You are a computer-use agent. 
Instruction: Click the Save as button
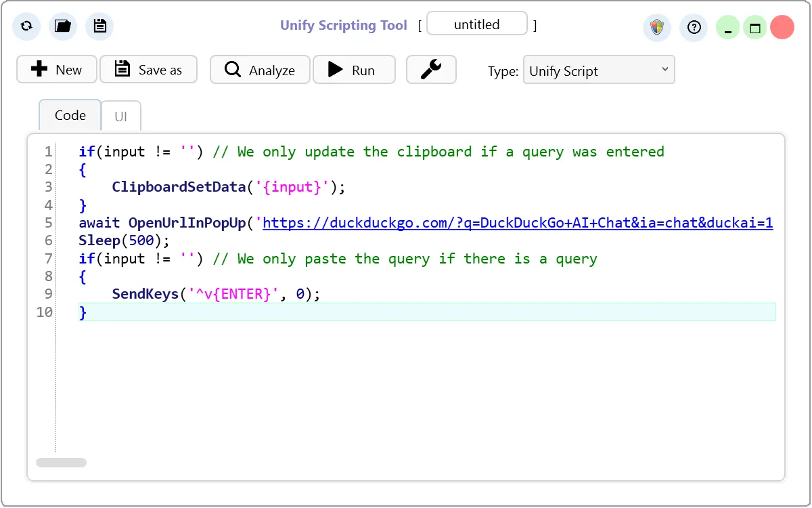point(149,69)
